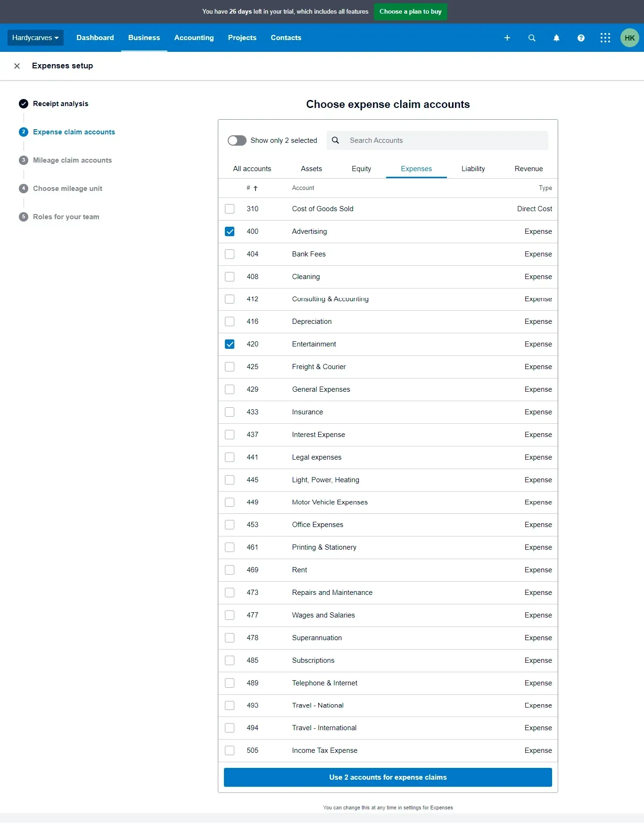This screenshot has width=644, height=824.
Task: Click the step 4 circle icon
Action: coord(24,189)
